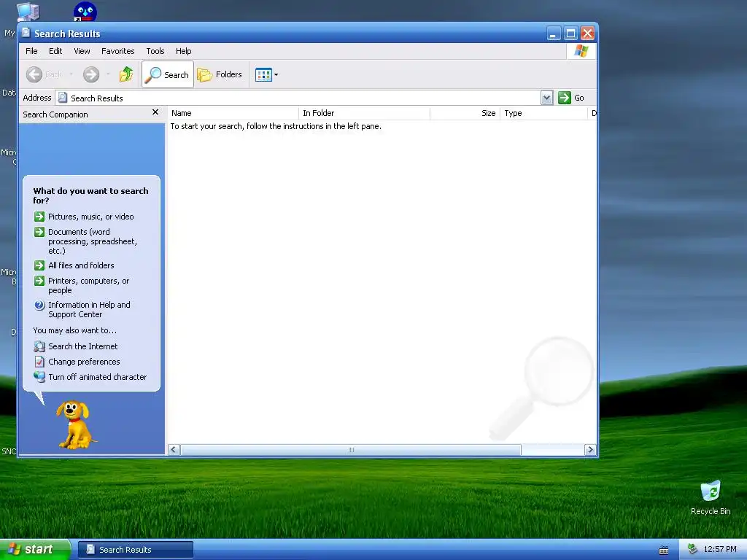Open the Edit menu

[55, 51]
